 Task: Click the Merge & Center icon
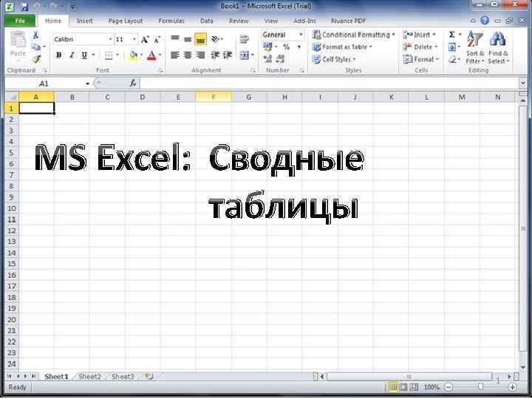tap(245, 55)
